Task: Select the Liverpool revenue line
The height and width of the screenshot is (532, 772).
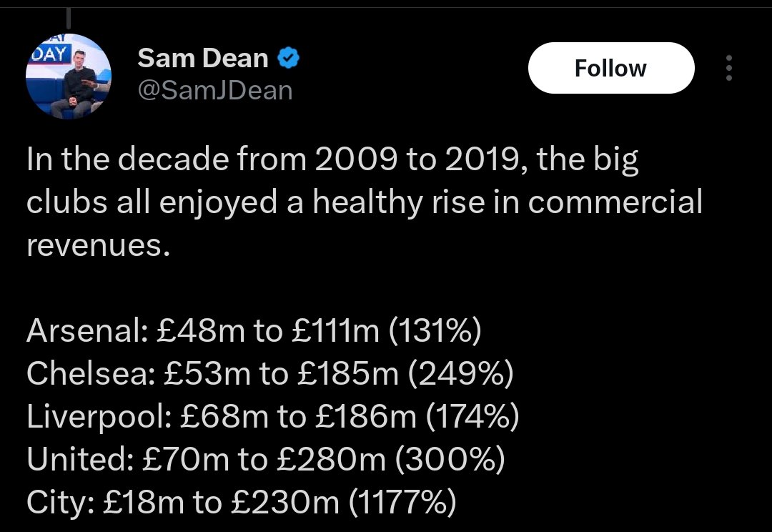Action: (x=273, y=417)
